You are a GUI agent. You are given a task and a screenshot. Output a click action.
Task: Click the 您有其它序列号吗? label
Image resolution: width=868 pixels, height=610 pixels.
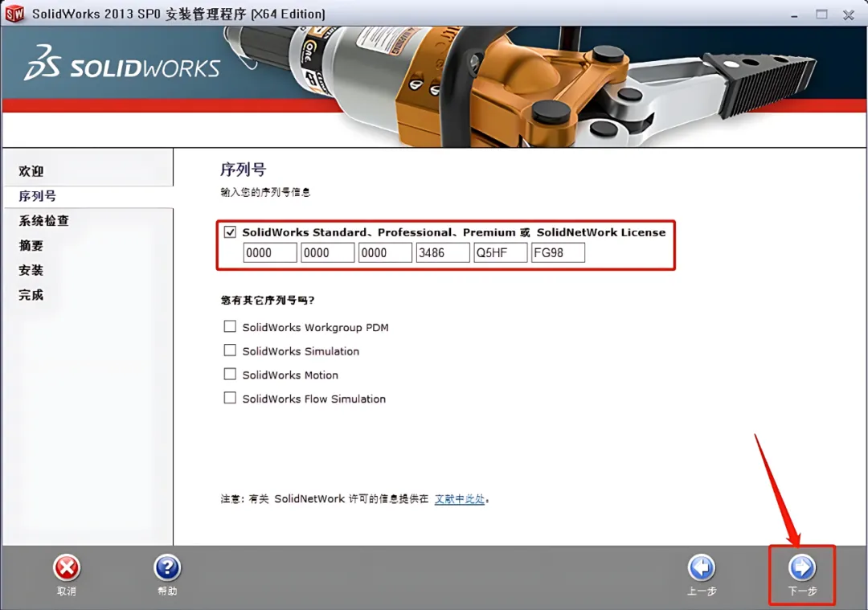[268, 300]
